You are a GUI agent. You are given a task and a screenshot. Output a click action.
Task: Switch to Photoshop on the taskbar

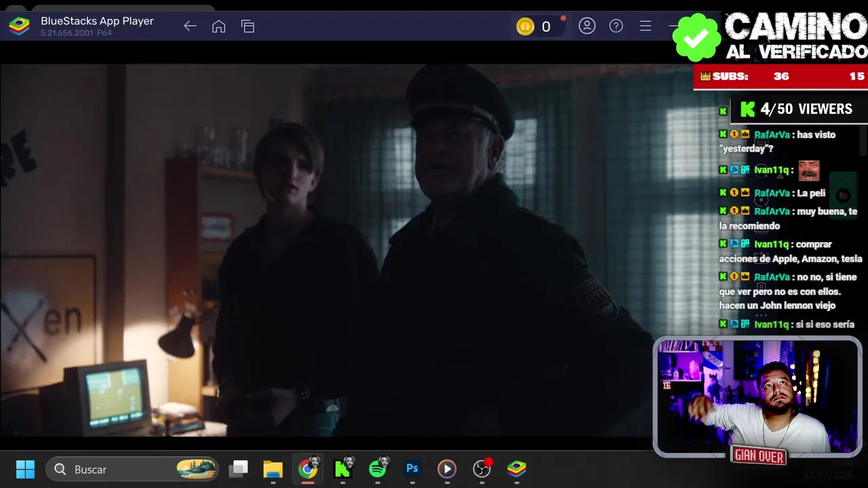412,469
